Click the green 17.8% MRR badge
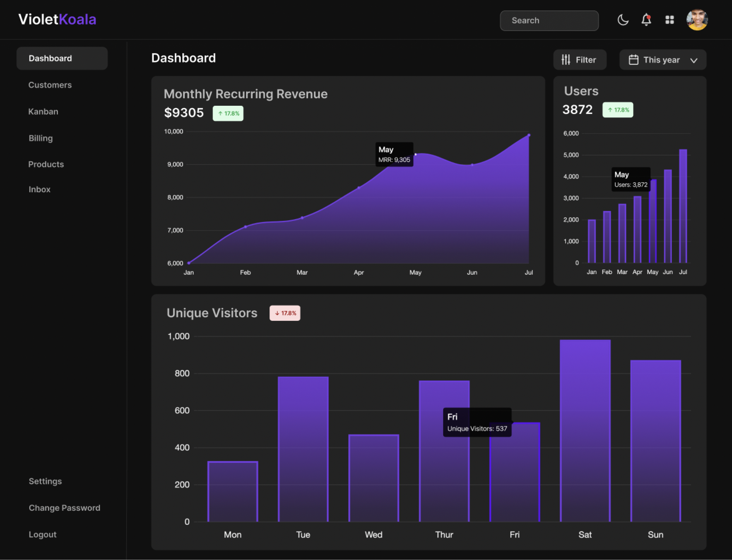The height and width of the screenshot is (560, 732). click(x=228, y=113)
